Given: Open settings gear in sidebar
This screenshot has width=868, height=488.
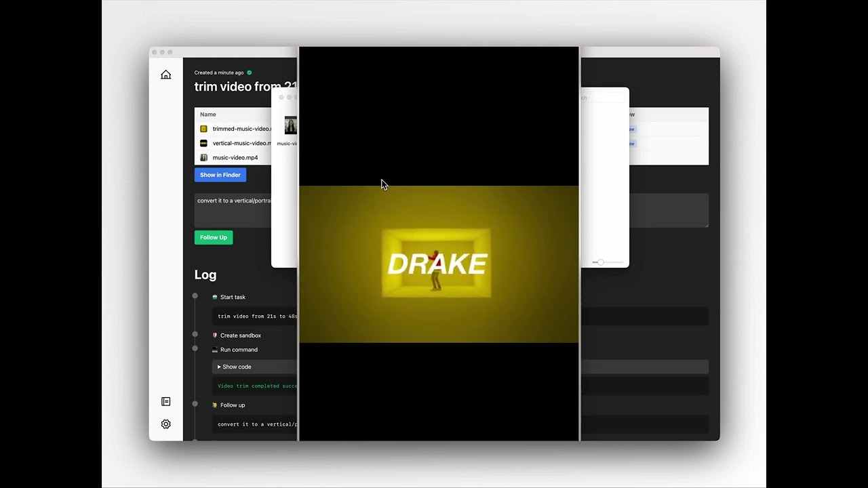Looking at the screenshot, I should pos(165,424).
